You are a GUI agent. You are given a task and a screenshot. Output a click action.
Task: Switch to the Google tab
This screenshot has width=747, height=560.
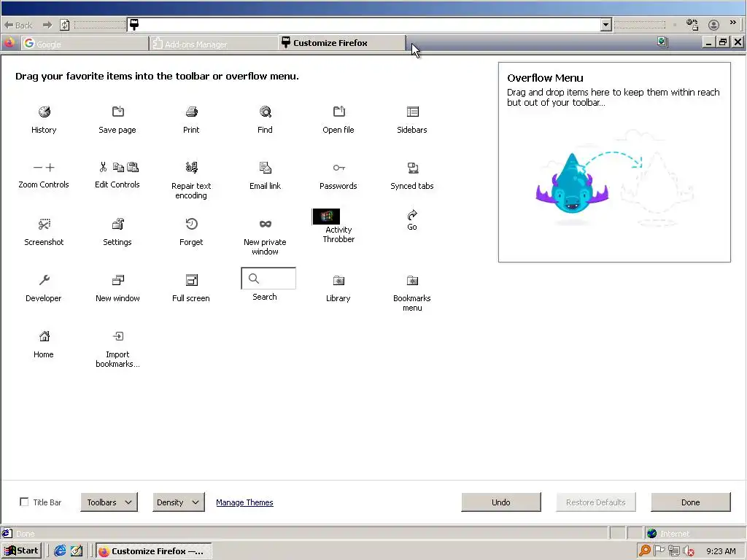(x=85, y=44)
